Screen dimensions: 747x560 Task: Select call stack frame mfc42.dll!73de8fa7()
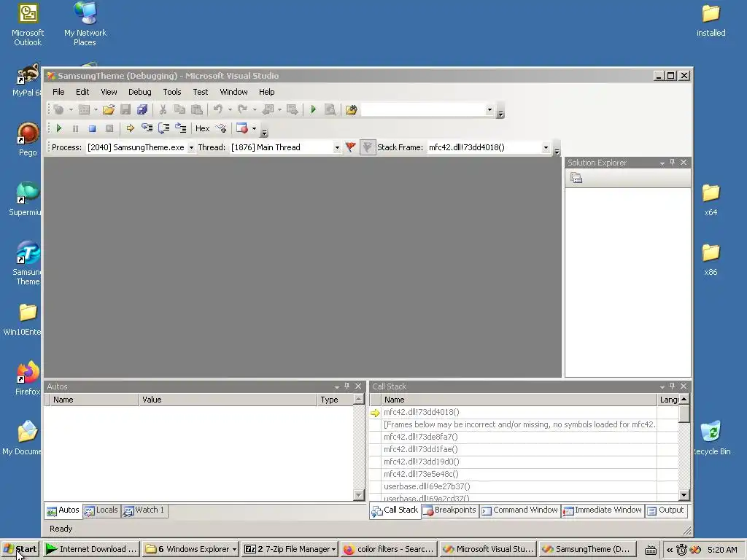(519, 437)
